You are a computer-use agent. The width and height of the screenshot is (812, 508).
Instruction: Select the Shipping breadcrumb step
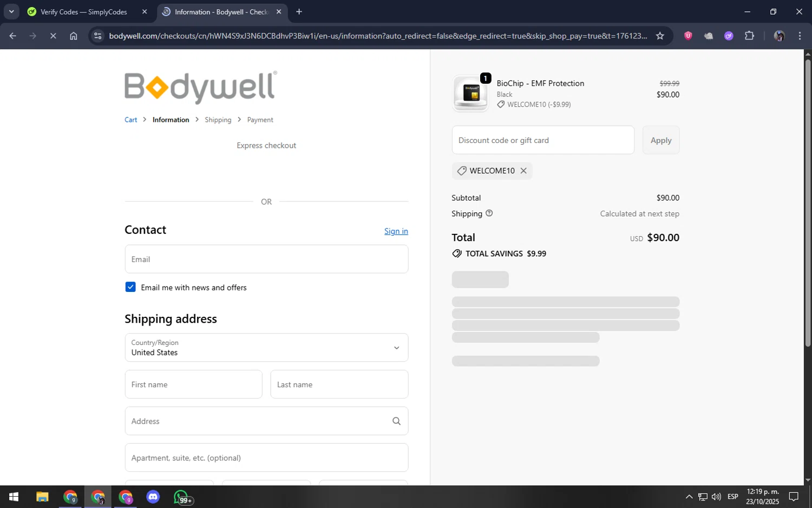pyautogui.click(x=218, y=120)
